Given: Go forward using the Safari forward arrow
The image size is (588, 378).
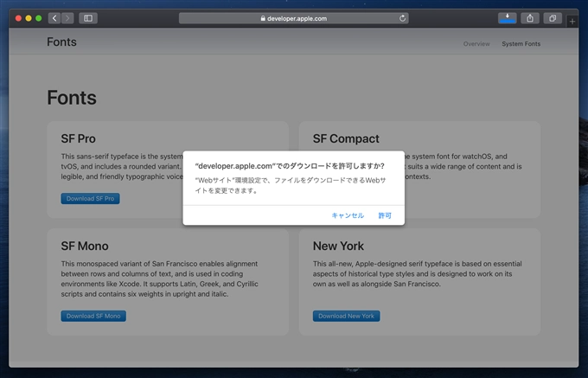Looking at the screenshot, I should click(67, 18).
